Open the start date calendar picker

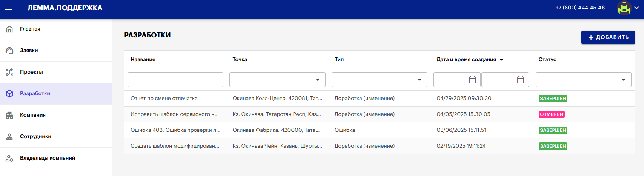click(472, 80)
